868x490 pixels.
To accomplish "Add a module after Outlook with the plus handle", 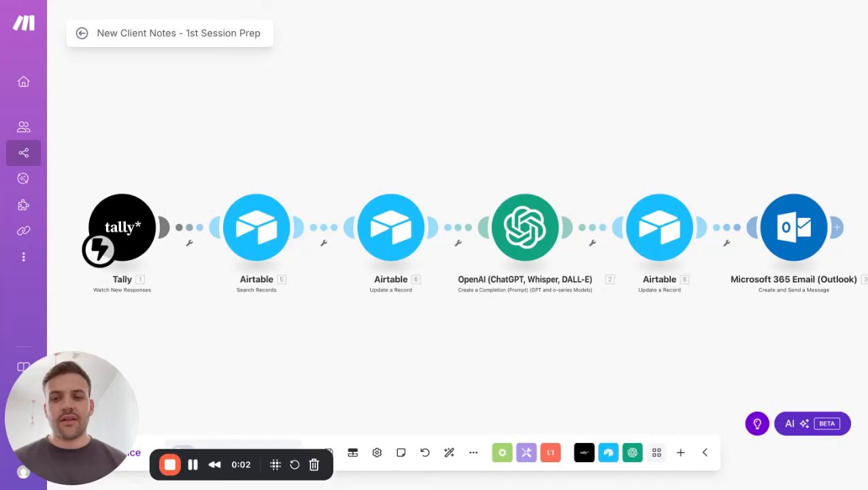I will tap(837, 227).
